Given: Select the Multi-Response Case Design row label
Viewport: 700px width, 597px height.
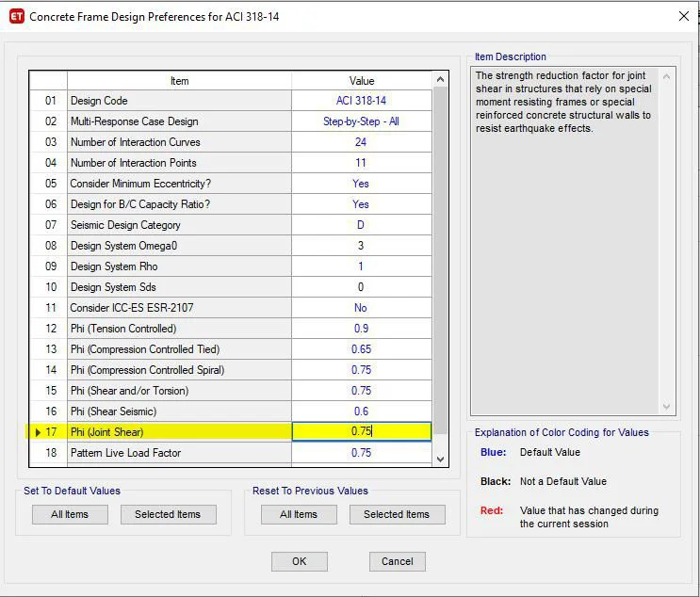Looking at the screenshot, I should (135, 121).
